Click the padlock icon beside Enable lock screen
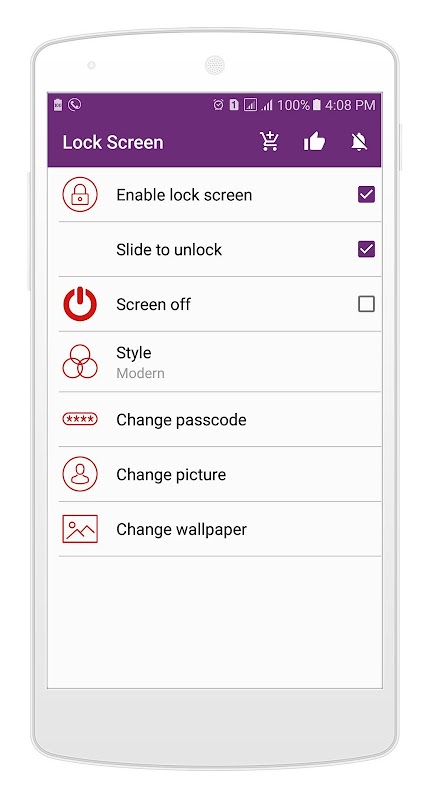Viewport: 425px width, 800px height. (80, 194)
